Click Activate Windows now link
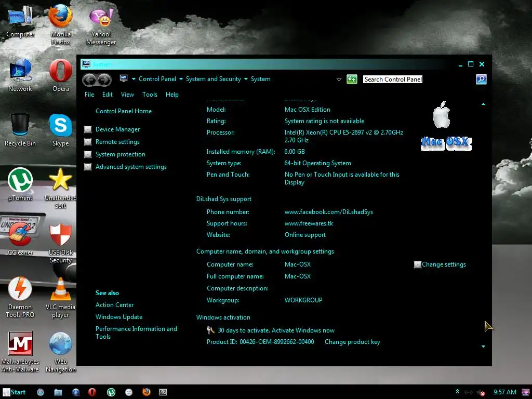 (303, 330)
